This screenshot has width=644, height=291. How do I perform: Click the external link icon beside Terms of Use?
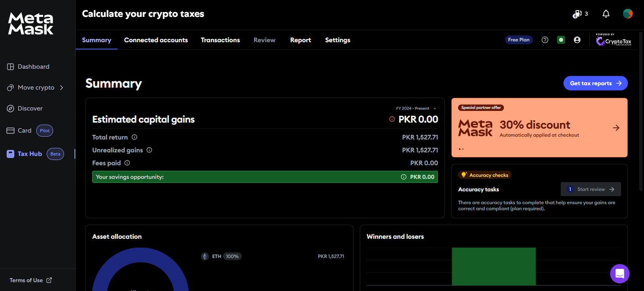tap(49, 280)
